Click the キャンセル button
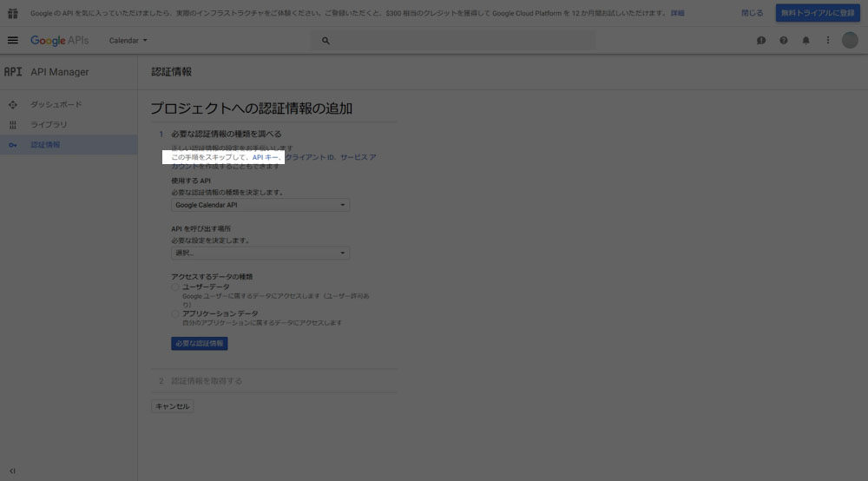The width and height of the screenshot is (868, 481). coord(172,406)
